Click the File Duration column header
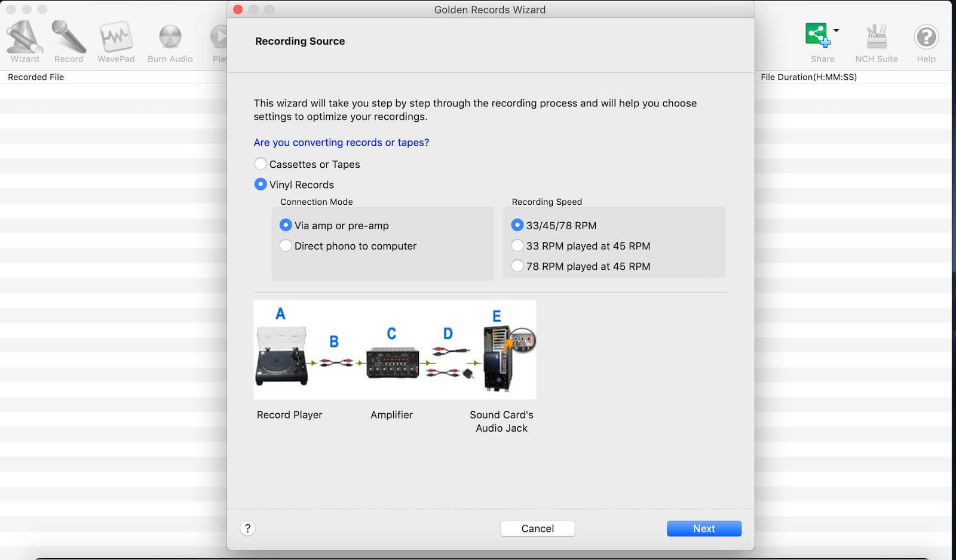This screenshot has width=956, height=560. click(x=809, y=77)
